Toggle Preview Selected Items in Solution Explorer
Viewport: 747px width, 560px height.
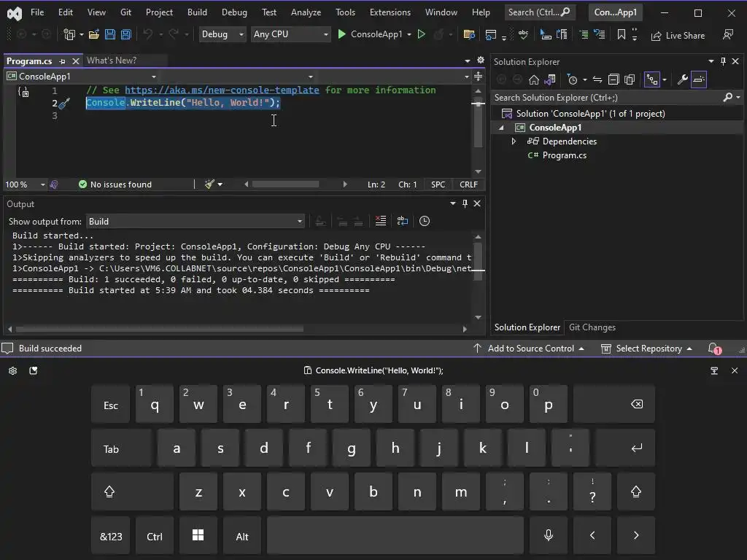[x=698, y=79]
